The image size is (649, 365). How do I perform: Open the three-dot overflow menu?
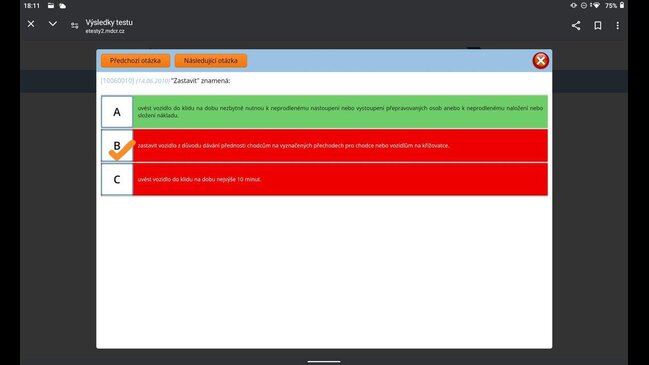[x=618, y=26]
